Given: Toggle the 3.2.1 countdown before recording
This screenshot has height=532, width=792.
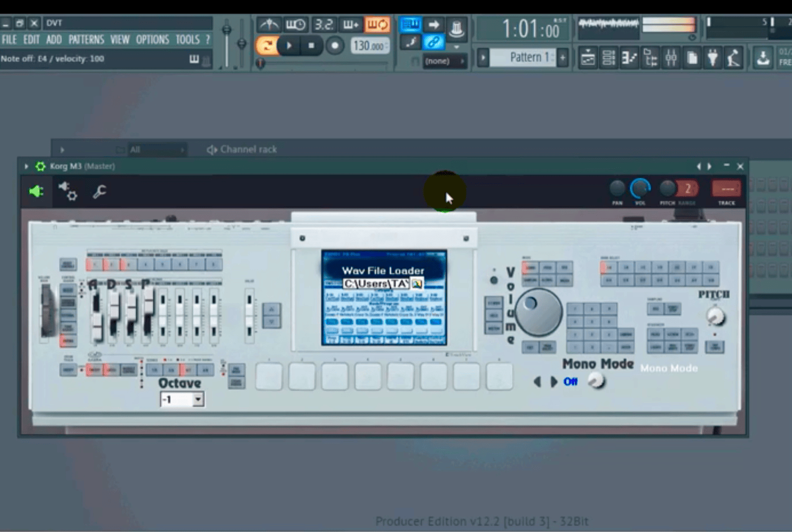Looking at the screenshot, I should 324,24.
